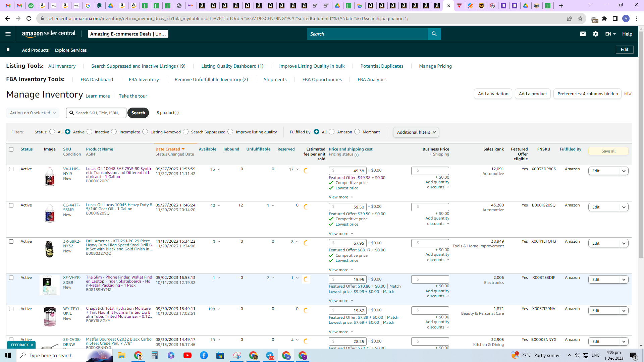Open Telegram icon in taskbar
644x362 pixels.
pyautogui.click(x=270, y=355)
